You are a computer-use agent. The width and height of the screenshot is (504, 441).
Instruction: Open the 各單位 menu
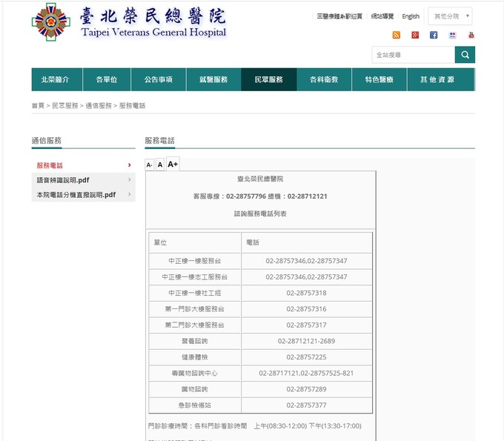pyautogui.click(x=107, y=79)
